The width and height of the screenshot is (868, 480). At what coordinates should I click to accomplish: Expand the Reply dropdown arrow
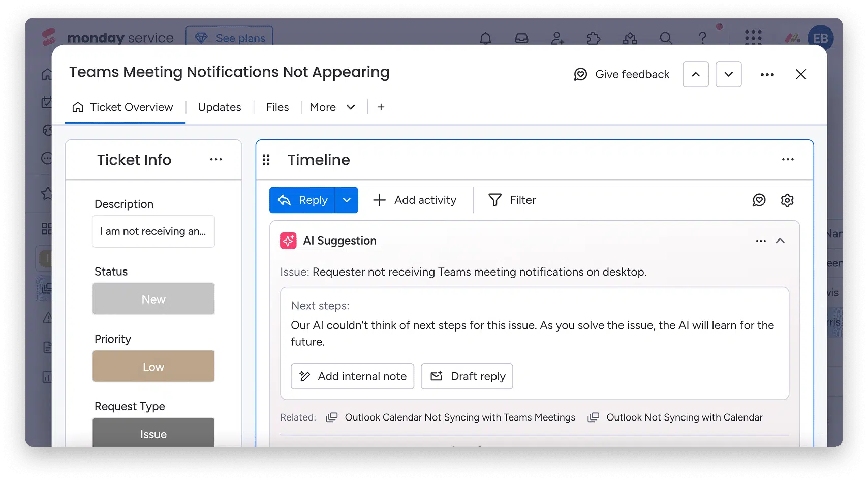(347, 200)
